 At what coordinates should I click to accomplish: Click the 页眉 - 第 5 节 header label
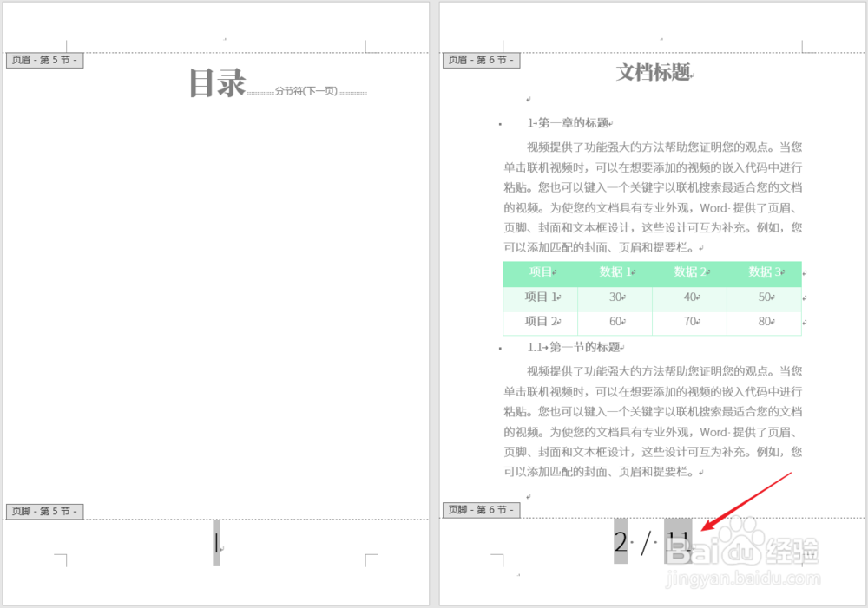pyautogui.click(x=45, y=60)
